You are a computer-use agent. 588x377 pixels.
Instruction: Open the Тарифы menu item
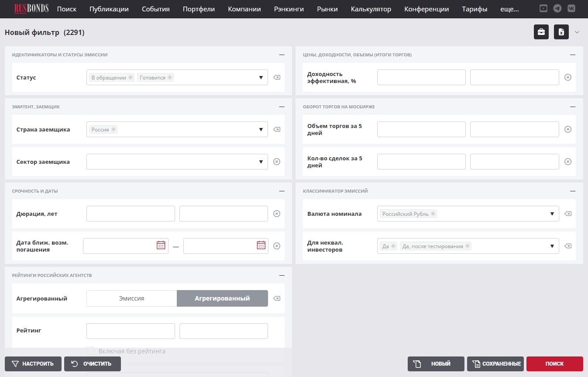[x=475, y=9]
